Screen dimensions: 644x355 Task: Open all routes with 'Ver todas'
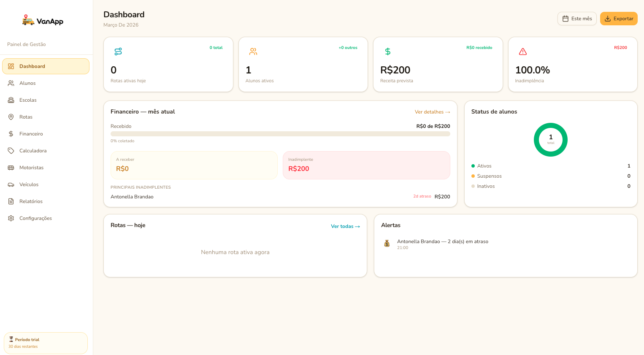(345, 226)
